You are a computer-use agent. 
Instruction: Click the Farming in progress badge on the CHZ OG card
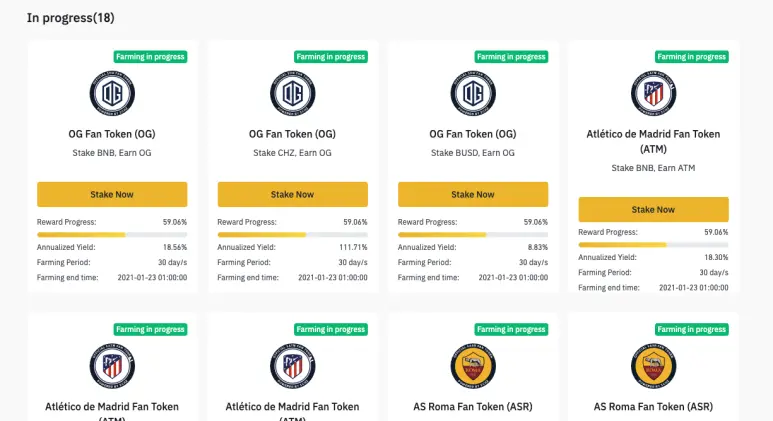click(331, 57)
